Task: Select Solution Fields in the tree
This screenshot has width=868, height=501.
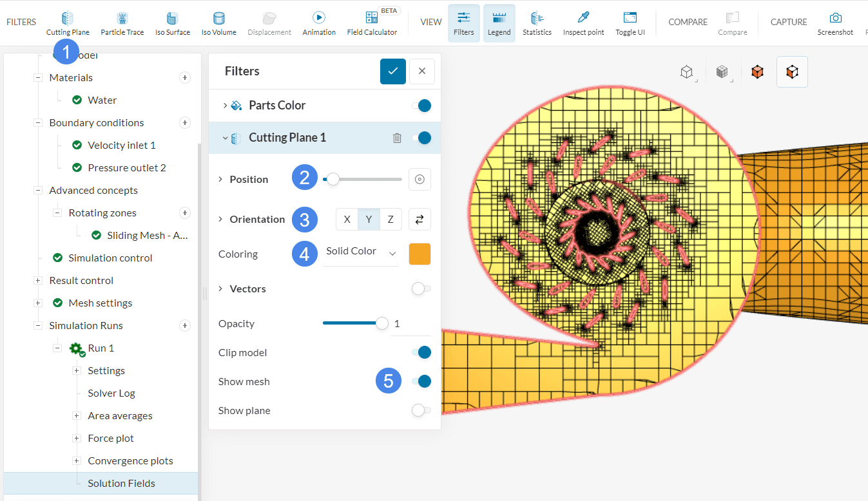Action: click(x=121, y=484)
